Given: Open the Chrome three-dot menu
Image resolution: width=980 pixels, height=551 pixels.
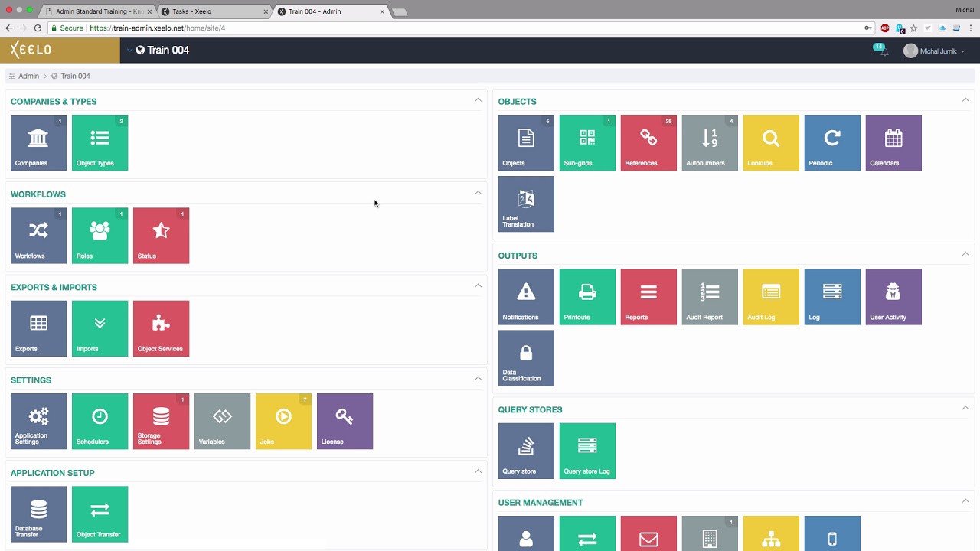Looking at the screenshot, I should pos(971,28).
